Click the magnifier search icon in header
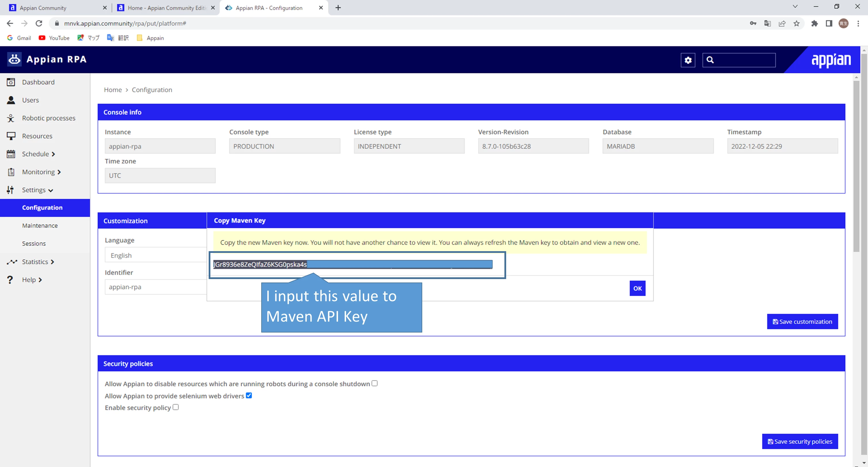Screen dimensions: 868x467 point(710,60)
